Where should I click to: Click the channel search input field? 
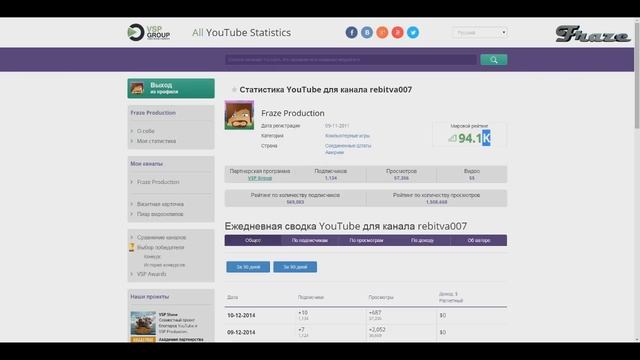(351, 60)
